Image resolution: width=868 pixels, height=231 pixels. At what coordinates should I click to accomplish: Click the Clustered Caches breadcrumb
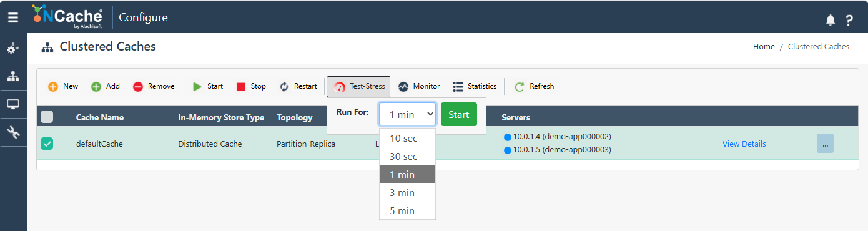[819, 47]
